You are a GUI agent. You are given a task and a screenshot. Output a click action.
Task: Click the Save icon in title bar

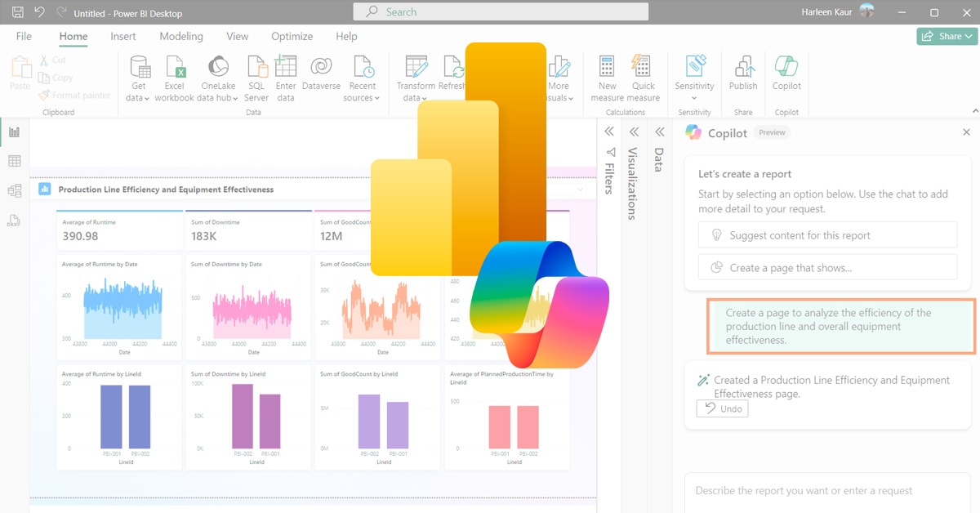pyautogui.click(x=17, y=13)
